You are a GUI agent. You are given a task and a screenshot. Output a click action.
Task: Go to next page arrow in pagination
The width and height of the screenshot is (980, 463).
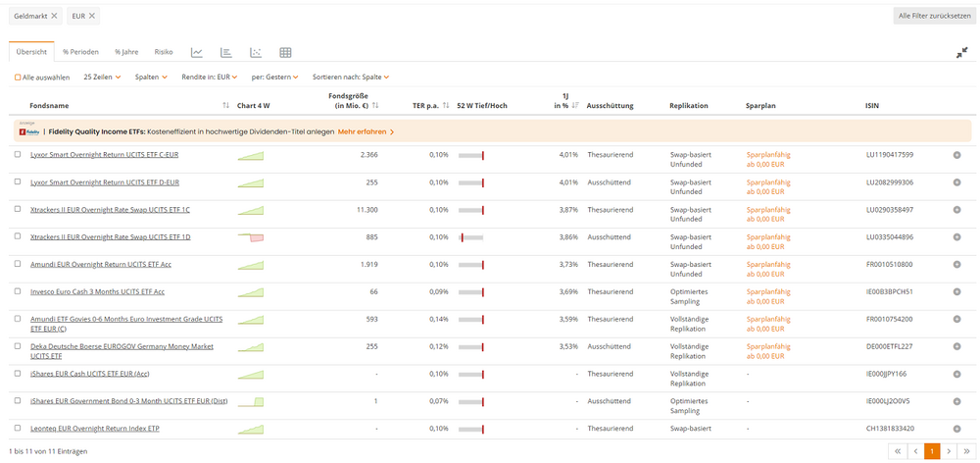point(949,450)
